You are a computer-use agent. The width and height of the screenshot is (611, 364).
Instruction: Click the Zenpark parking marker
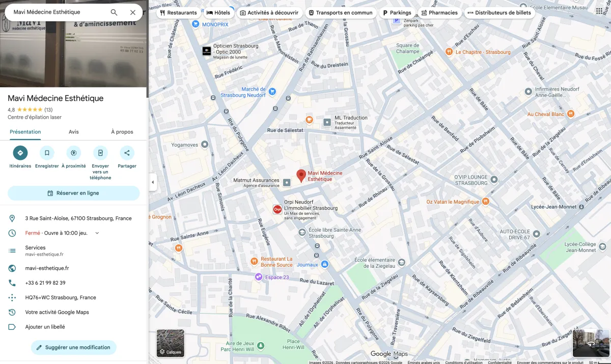click(x=397, y=21)
